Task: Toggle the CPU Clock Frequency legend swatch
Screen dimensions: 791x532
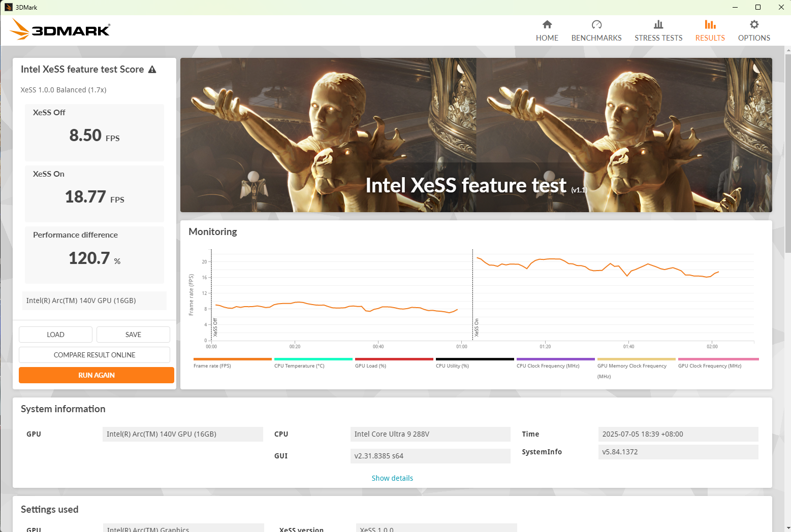Action: click(556, 359)
